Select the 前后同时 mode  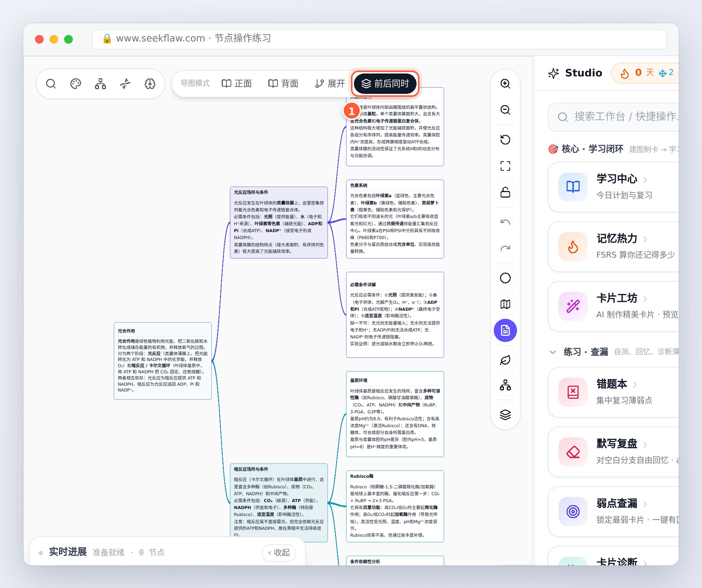(385, 84)
